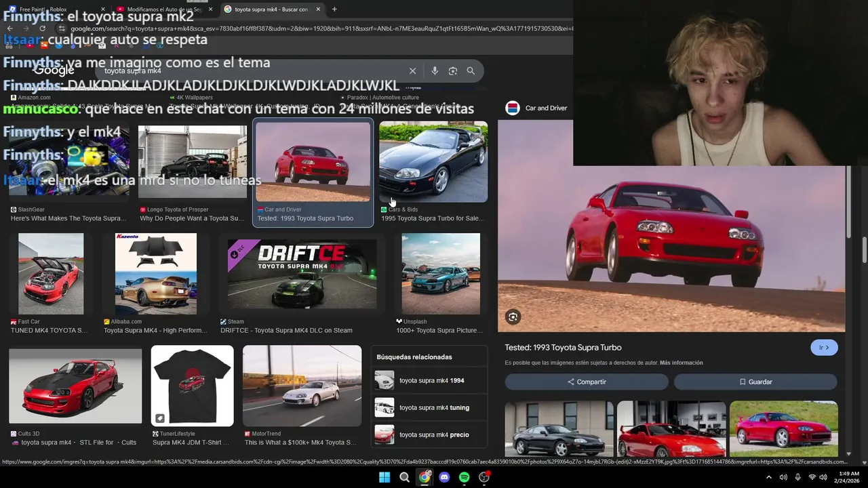Open DRIFTCE Steam DLC thumbnail

click(302, 274)
